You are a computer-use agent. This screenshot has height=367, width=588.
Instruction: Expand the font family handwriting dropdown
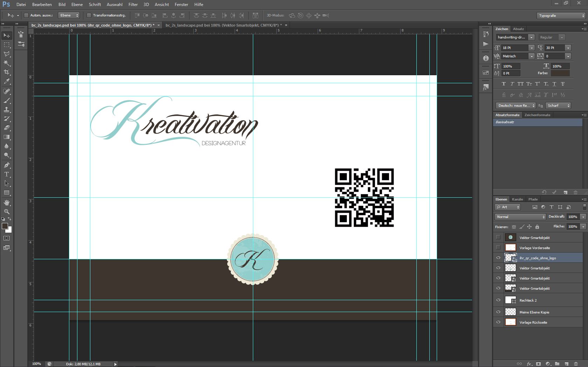(531, 37)
